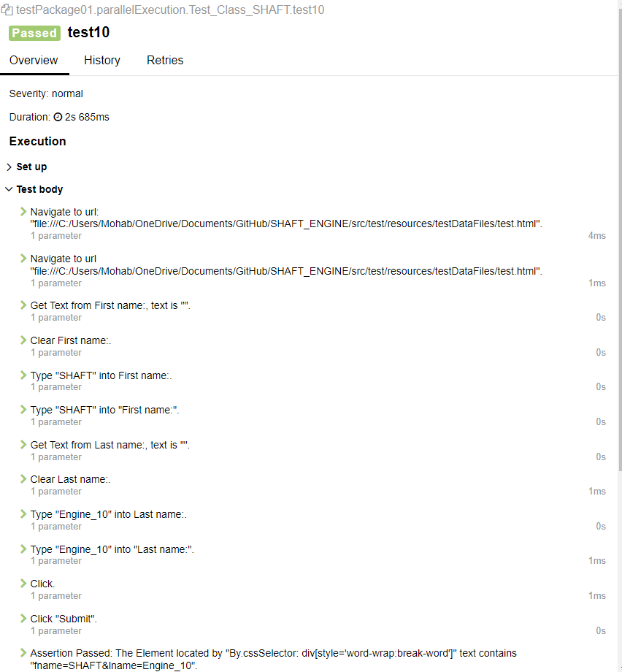The image size is (622, 672).
Task: Expand "1 parameter" under the first Navigate to url step
Action: pos(56,235)
